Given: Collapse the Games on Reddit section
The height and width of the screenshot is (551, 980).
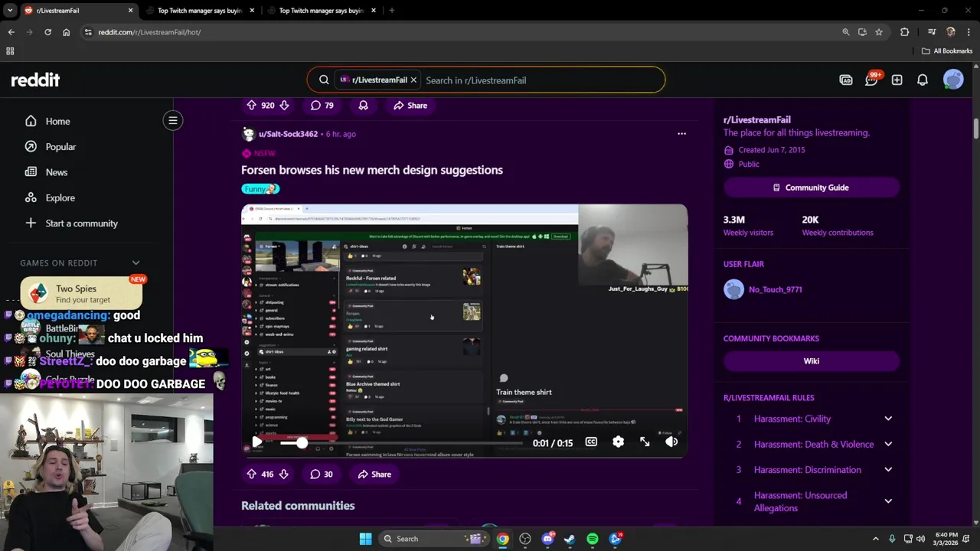Looking at the screenshot, I should 136,263.
